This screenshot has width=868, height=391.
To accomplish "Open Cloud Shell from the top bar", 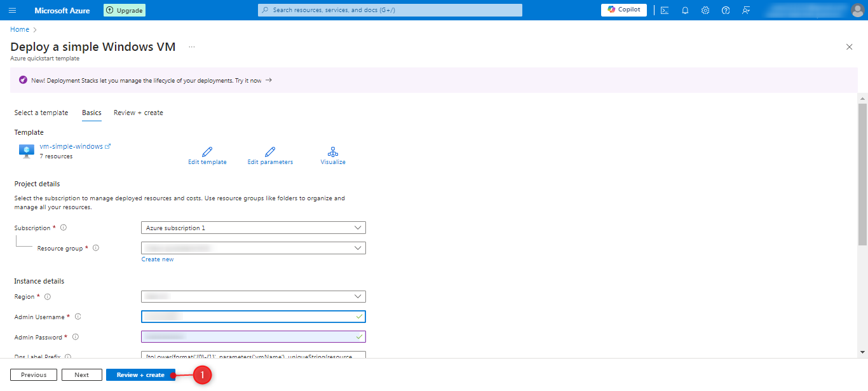I will (x=665, y=10).
